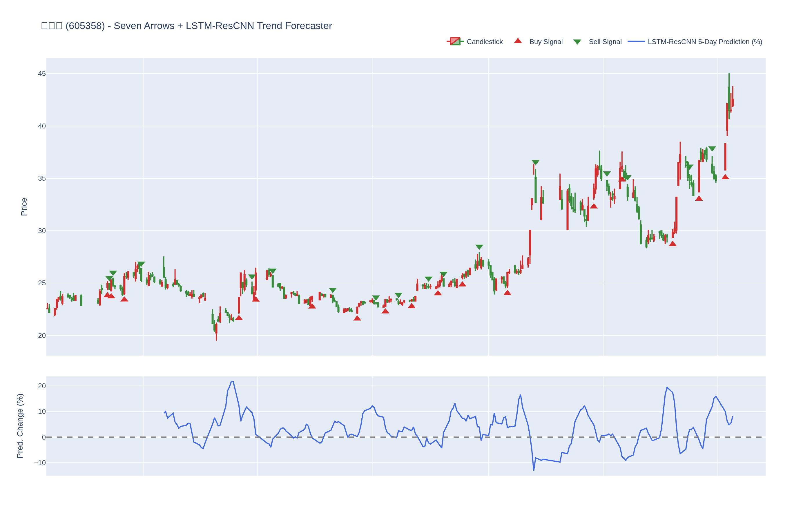812x522 pixels.
Task: Click the Pred. Change (%) axis title
Action: click(x=20, y=426)
